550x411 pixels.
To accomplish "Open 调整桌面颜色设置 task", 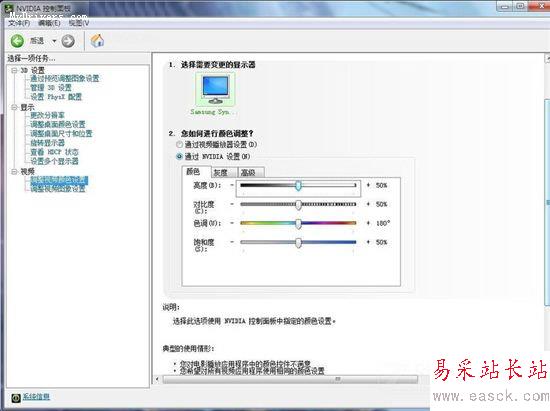I will coord(58,124).
